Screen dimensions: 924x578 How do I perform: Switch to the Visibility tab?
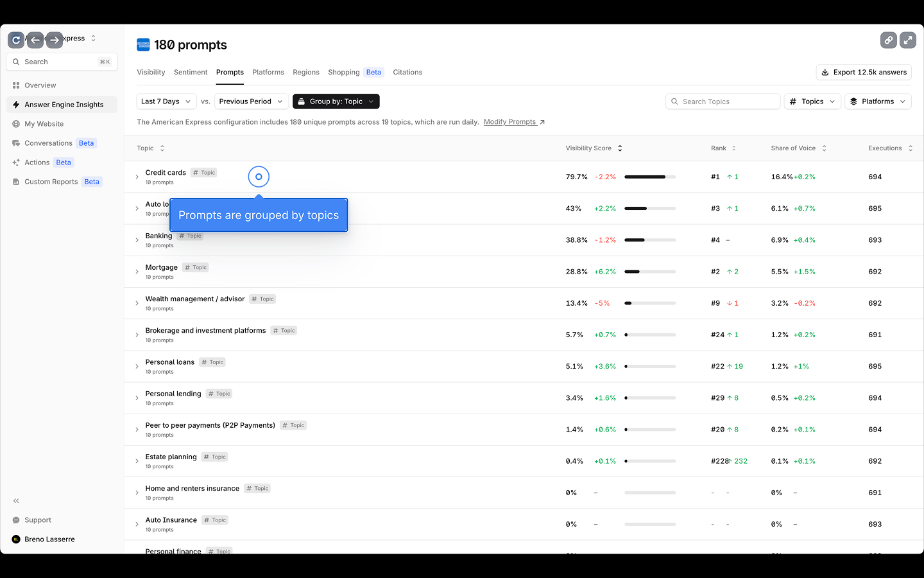click(x=151, y=73)
